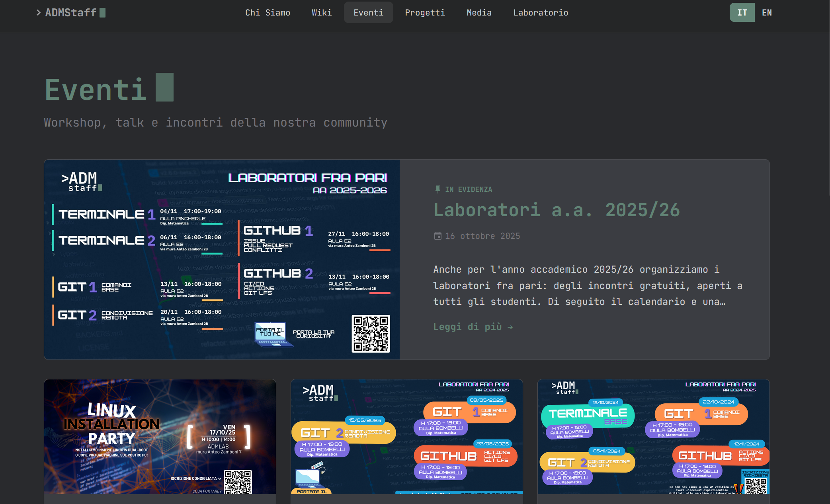830x504 pixels.
Task: Open Linux Installation Party event thumbnail
Action: (160, 437)
